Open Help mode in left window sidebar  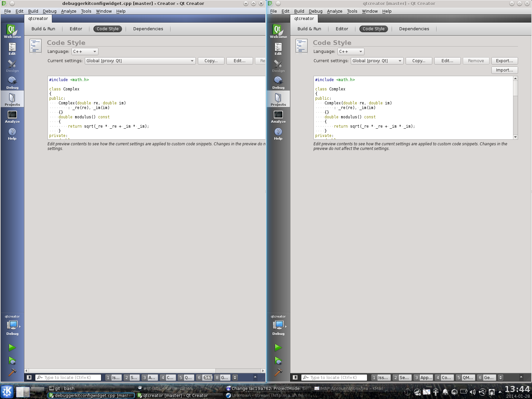tap(12, 133)
